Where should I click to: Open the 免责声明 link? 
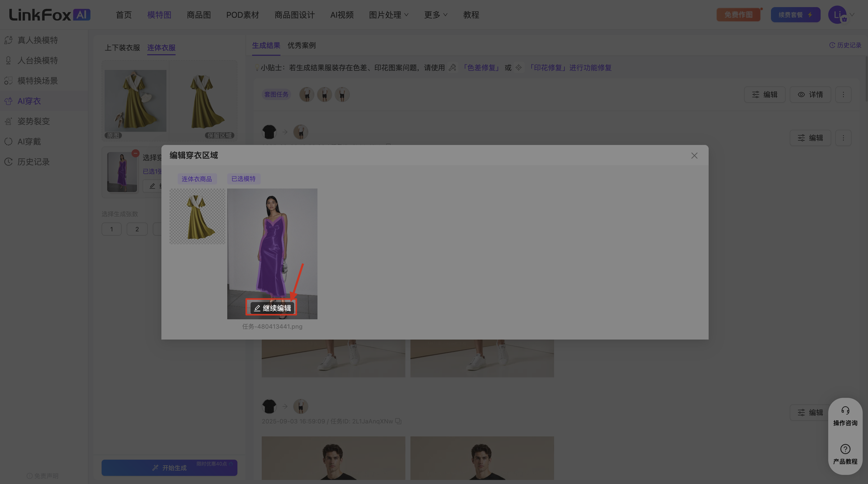pyautogui.click(x=43, y=476)
